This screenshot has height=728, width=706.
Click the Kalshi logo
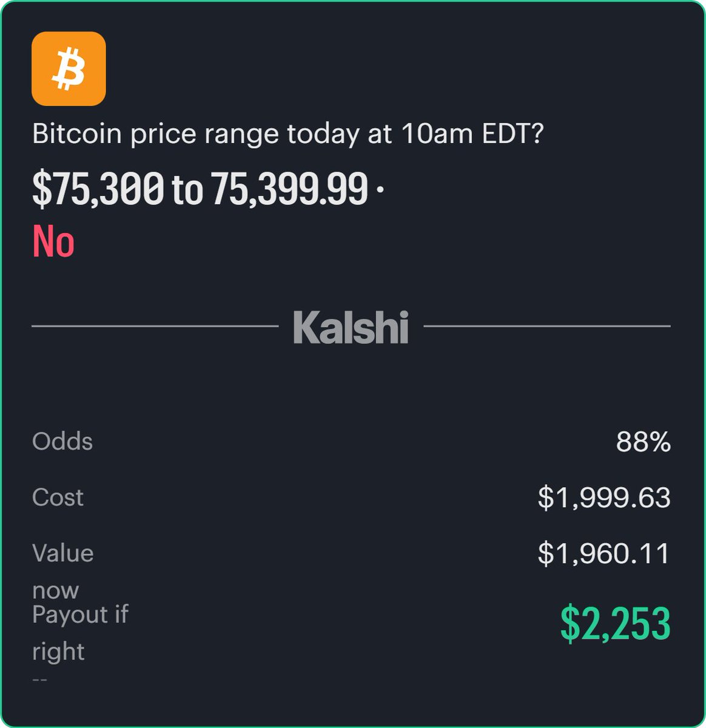point(351,327)
